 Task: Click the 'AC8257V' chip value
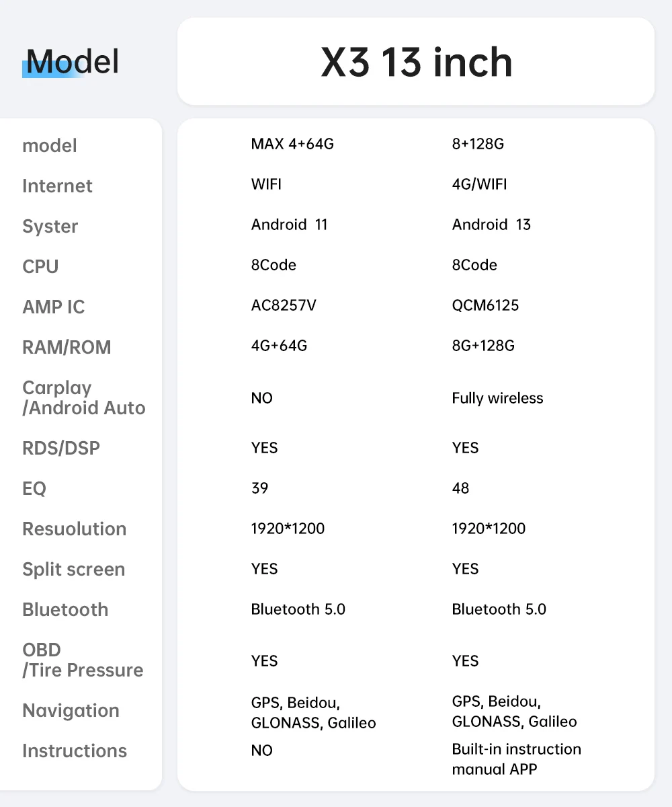284,305
